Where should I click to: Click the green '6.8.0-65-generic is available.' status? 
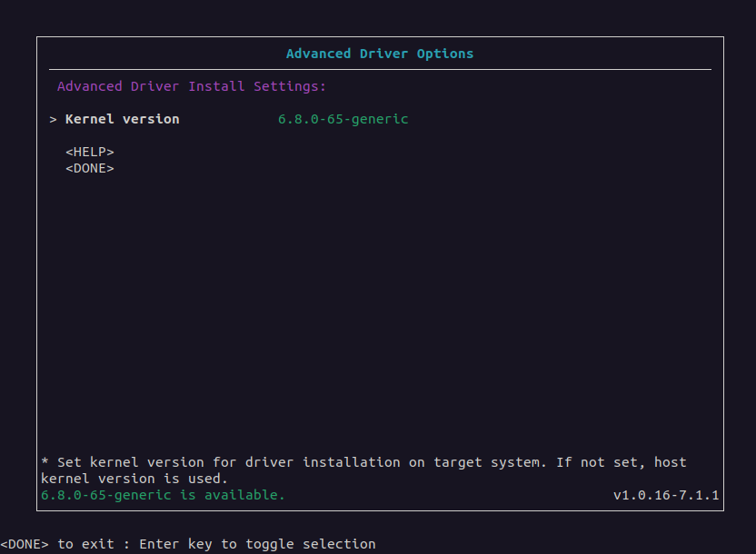[163, 495]
